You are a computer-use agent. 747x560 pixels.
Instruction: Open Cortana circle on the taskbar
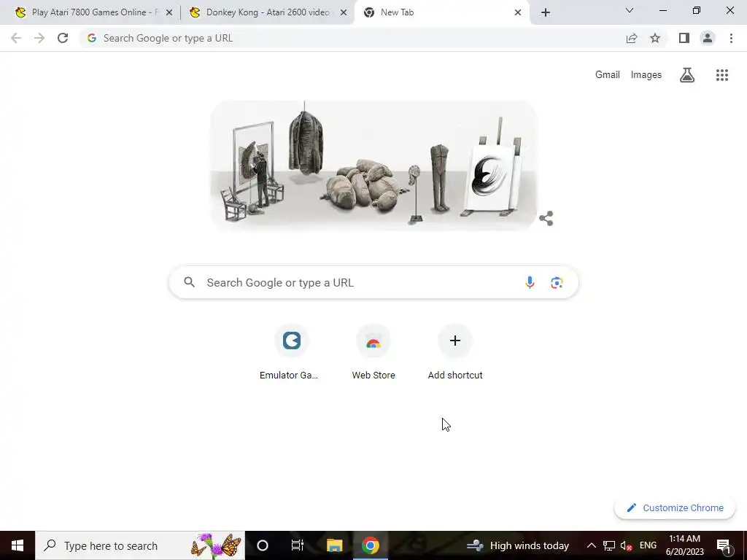tap(263, 545)
